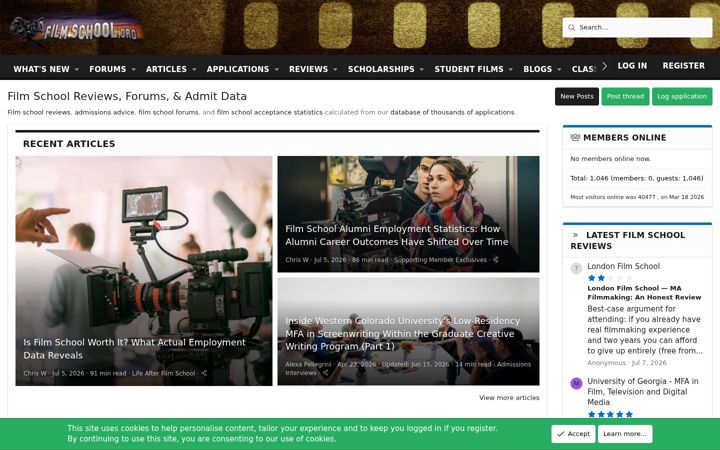Click the purple M reviewer avatar
The width and height of the screenshot is (720, 450).
[576, 383]
